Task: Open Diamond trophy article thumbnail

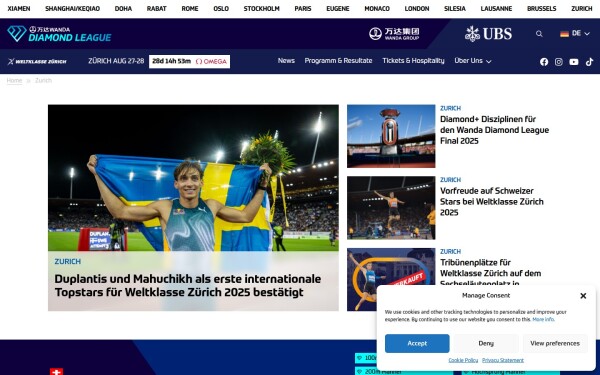Action: [391, 136]
